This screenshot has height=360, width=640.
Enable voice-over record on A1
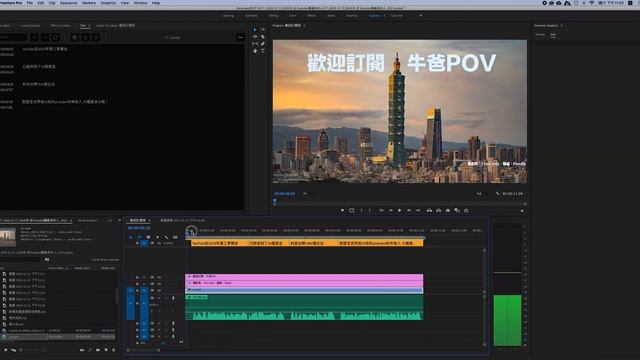coord(173,298)
